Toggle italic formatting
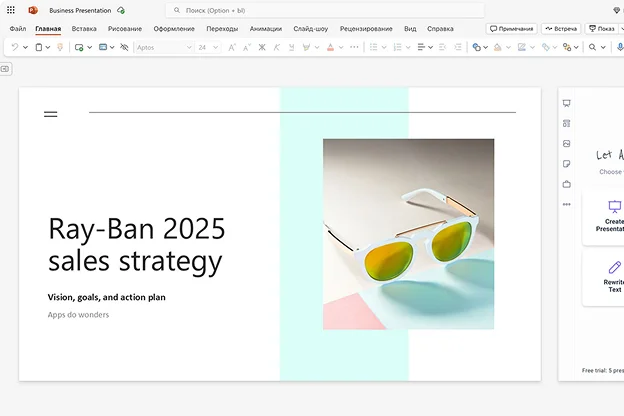The image size is (624, 416). coord(277,47)
